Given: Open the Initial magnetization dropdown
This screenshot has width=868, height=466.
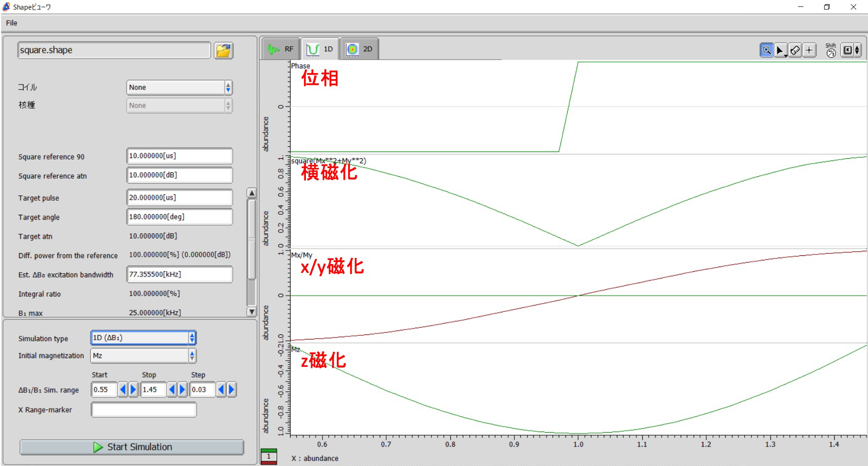Looking at the screenshot, I should point(143,356).
